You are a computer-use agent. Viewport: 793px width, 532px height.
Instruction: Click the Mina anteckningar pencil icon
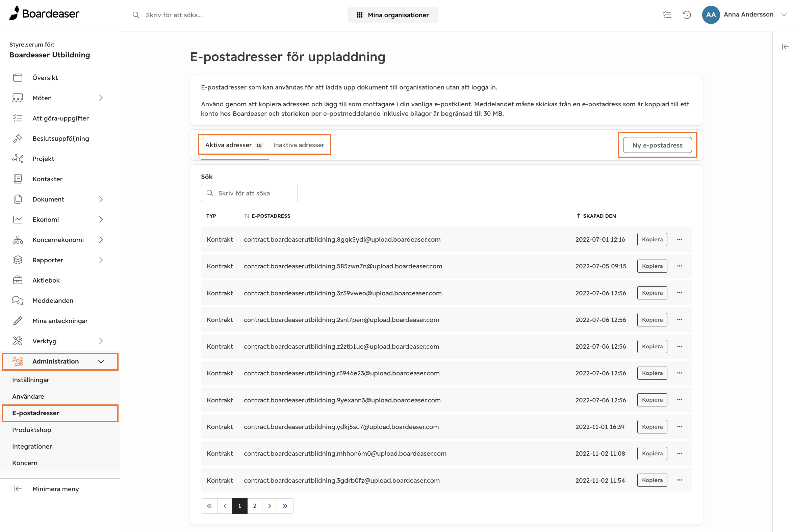[18, 321]
